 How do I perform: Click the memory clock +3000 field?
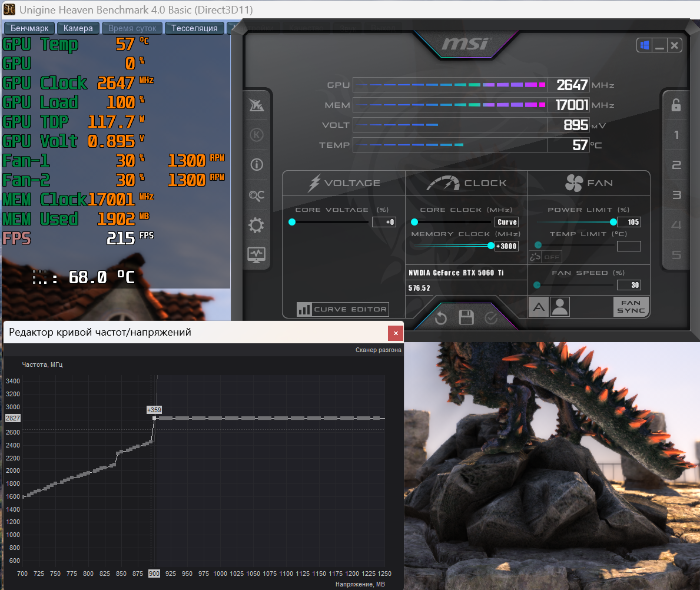coord(507,246)
